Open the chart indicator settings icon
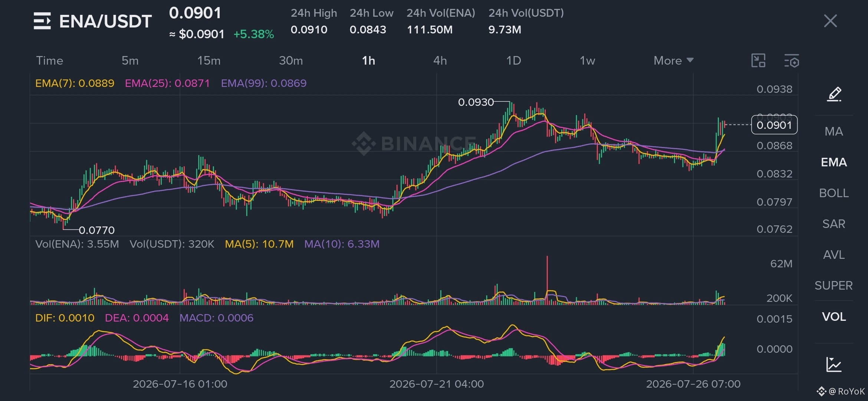This screenshot has height=401, width=868. (792, 61)
